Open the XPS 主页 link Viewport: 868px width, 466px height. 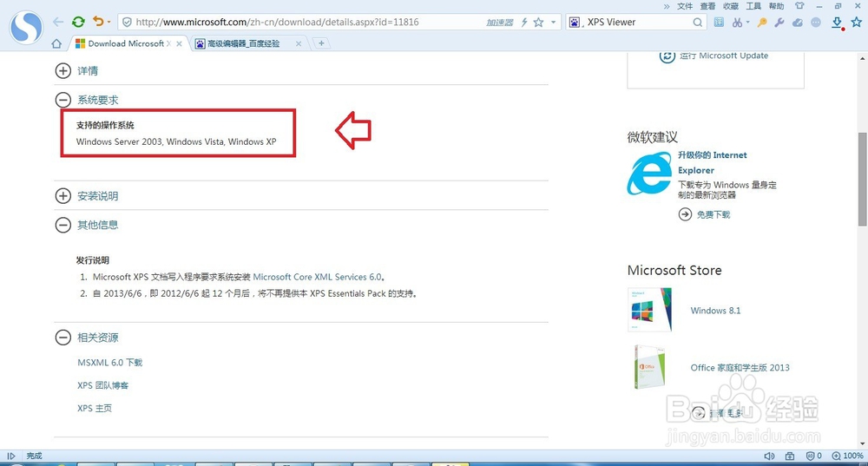pyautogui.click(x=95, y=408)
